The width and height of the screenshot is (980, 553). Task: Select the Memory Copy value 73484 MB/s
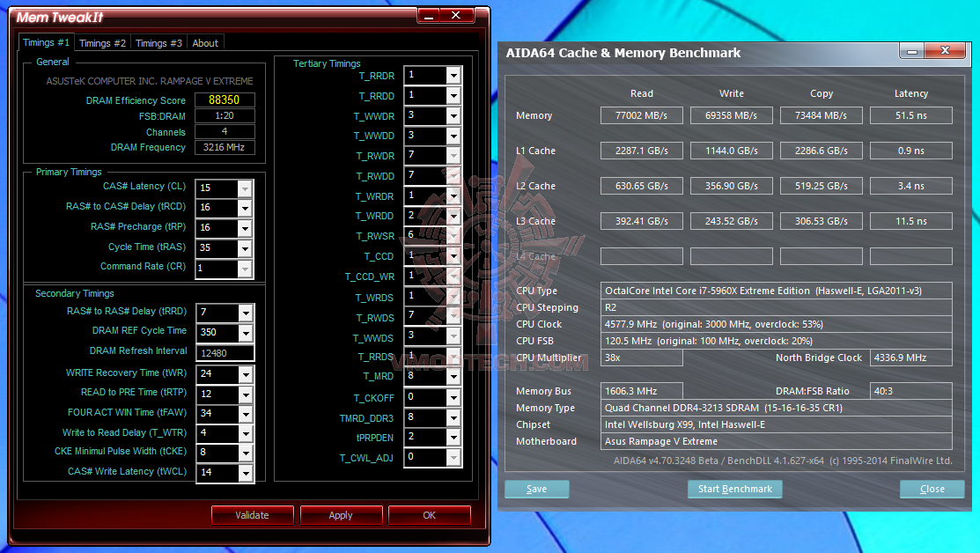[x=822, y=115]
